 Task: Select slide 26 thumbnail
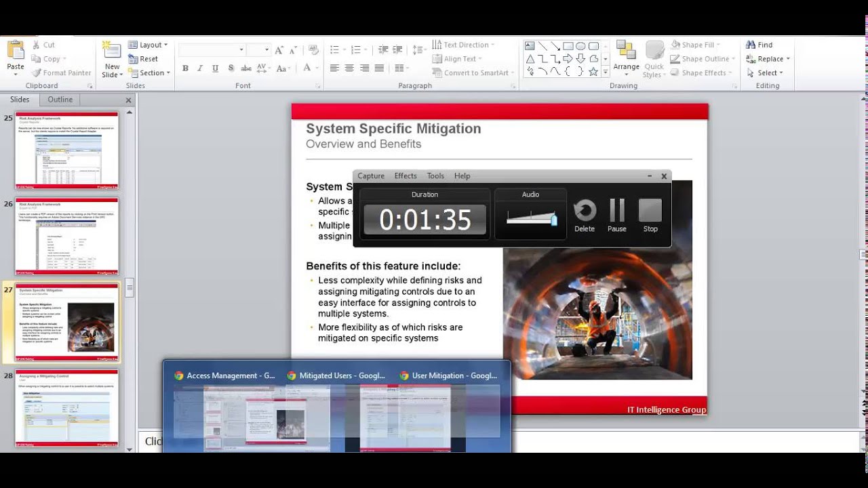[x=67, y=236]
